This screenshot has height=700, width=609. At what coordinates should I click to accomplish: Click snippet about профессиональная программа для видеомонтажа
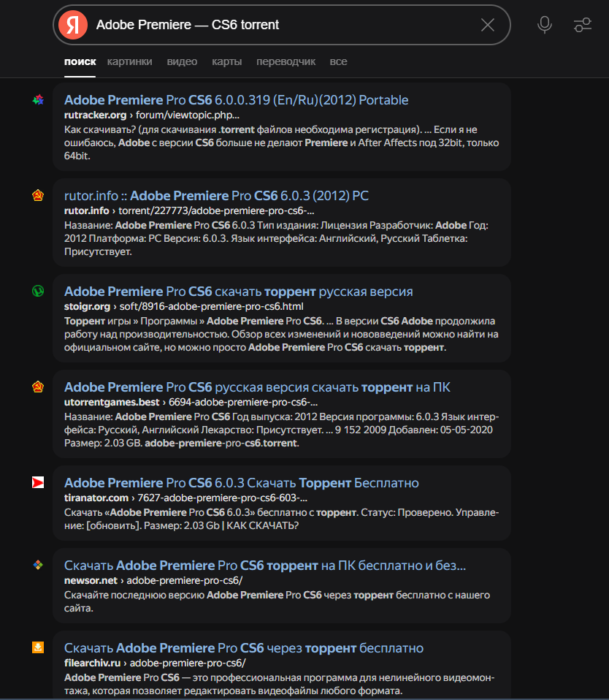[x=279, y=684]
